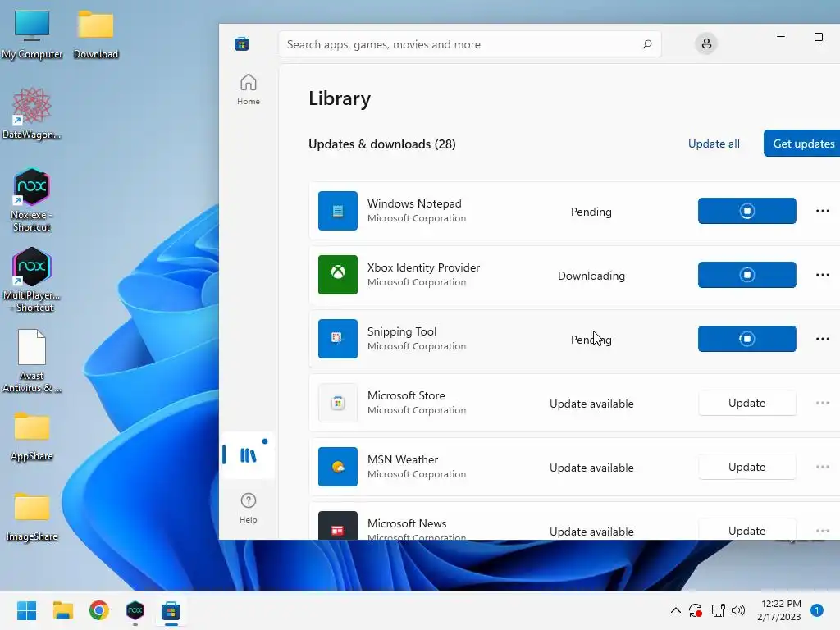Click the Windows Notepad app icon
This screenshot has height=630, width=840.
pyautogui.click(x=337, y=211)
